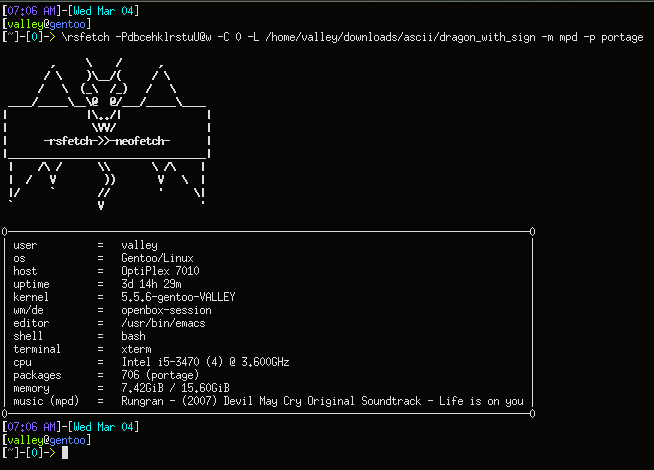Click the 'memory' label
654x470 pixels.
[x=31, y=388]
